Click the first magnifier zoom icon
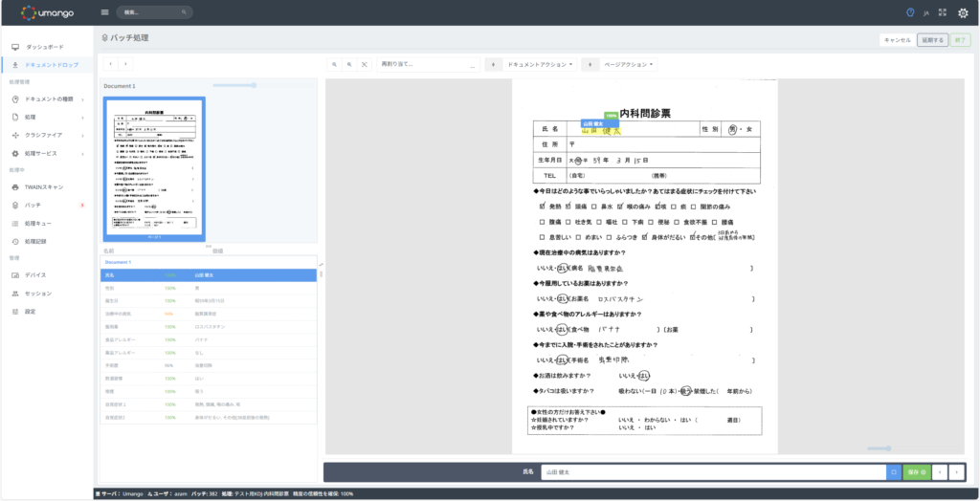This screenshot has width=980, height=501. [334, 64]
